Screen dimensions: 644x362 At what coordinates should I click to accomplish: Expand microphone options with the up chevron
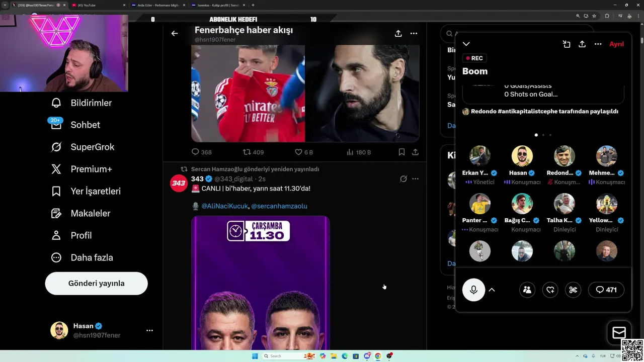point(492,290)
